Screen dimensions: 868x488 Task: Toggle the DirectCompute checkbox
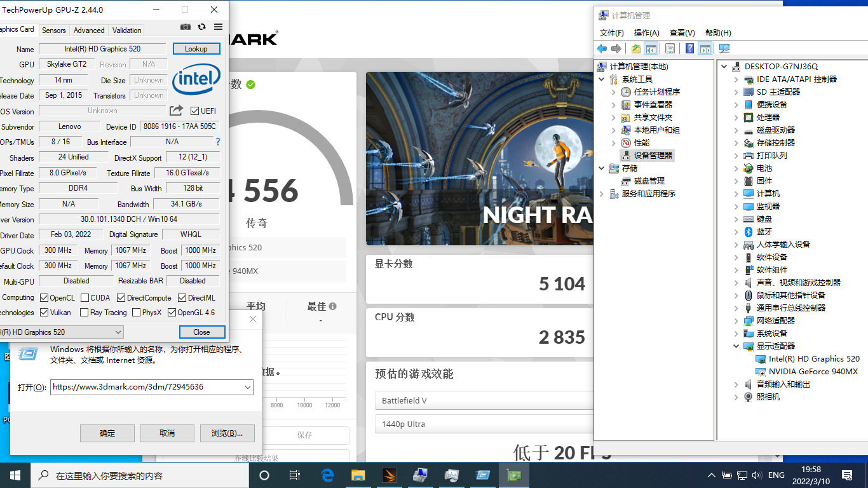point(121,297)
